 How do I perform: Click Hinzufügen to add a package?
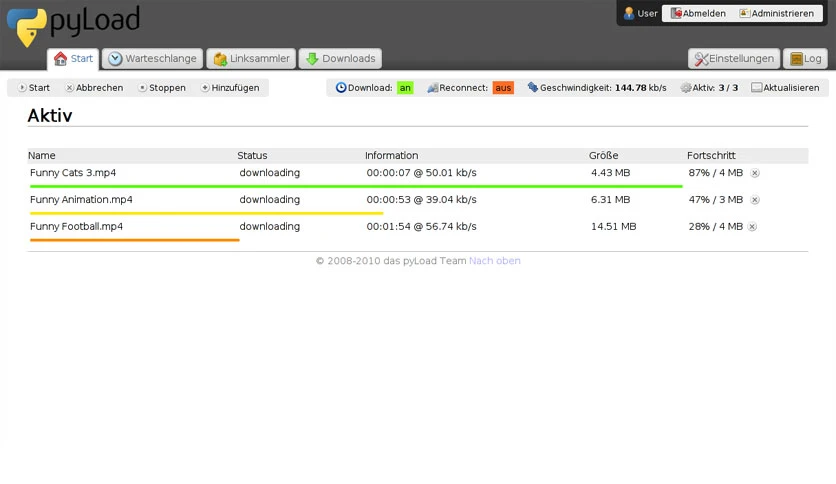click(x=230, y=88)
